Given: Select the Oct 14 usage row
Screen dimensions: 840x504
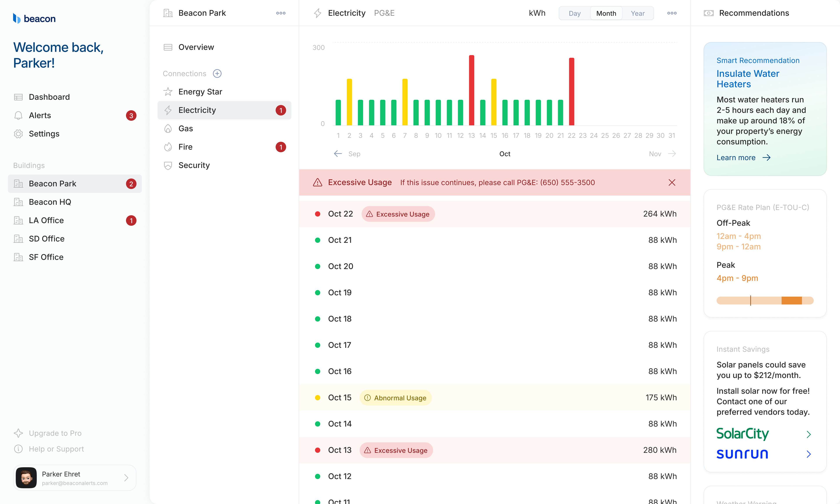Looking at the screenshot, I should click(x=495, y=424).
